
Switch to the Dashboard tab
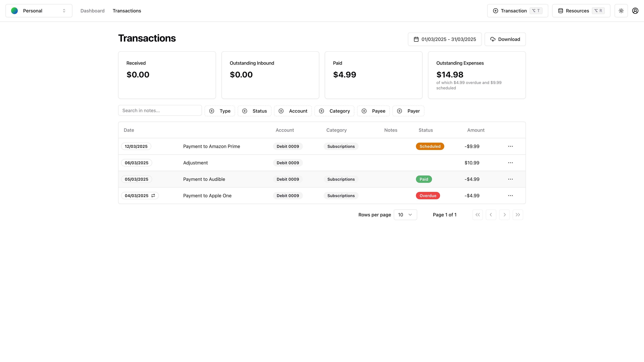pyautogui.click(x=92, y=11)
